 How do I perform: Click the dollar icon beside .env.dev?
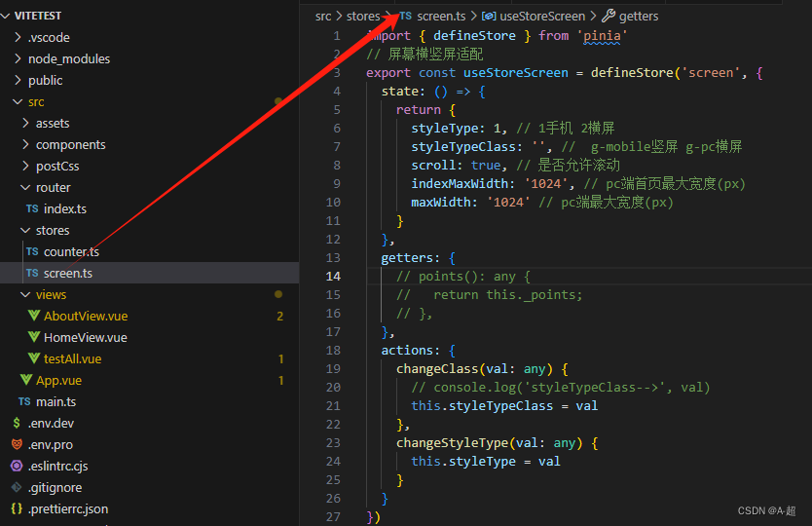pos(17,423)
